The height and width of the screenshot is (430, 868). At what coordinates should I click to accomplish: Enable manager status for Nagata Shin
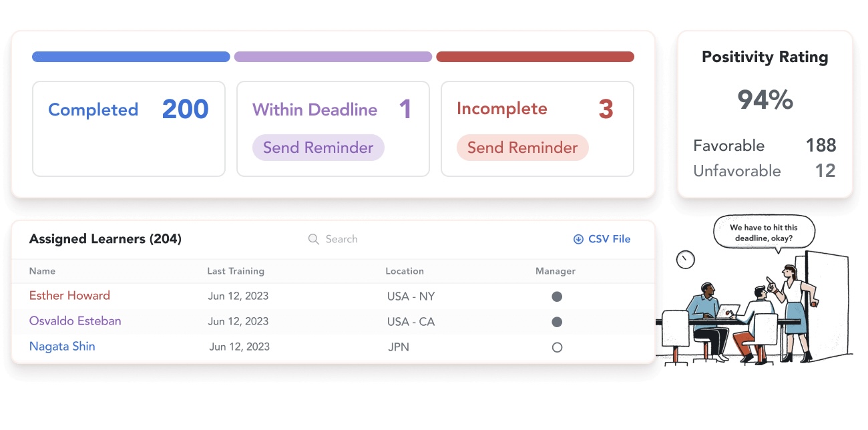pyautogui.click(x=557, y=347)
